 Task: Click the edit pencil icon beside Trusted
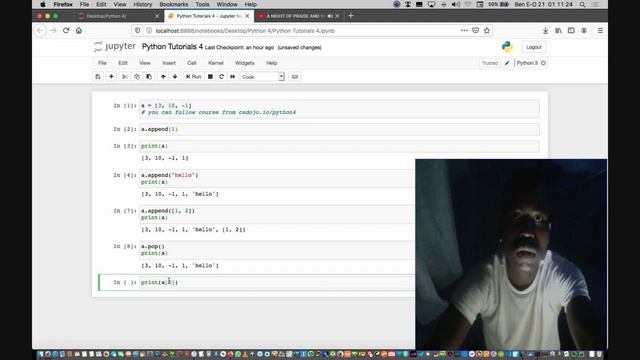507,63
